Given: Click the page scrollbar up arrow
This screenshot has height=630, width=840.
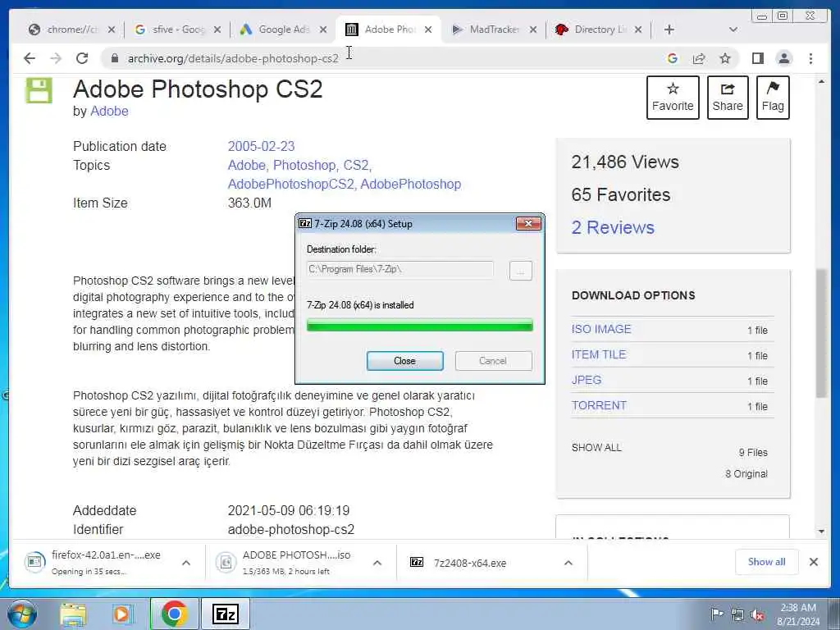Looking at the screenshot, I should tap(821, 82).
